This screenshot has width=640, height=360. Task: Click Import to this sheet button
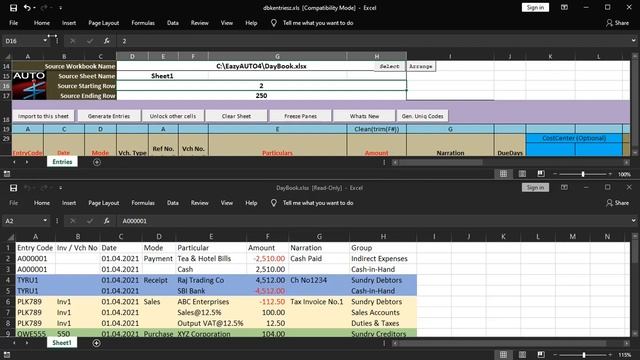point(43,116)
